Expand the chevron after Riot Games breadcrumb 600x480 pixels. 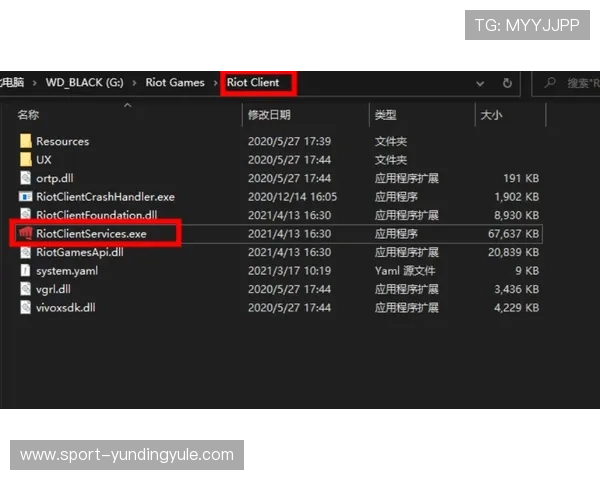click(215, 83)
